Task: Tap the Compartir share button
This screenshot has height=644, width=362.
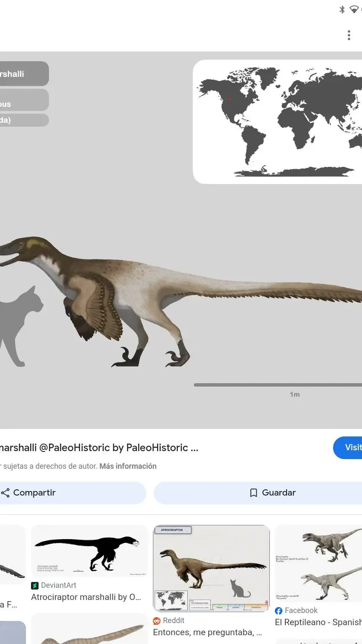Action: (x=73, y=493)
